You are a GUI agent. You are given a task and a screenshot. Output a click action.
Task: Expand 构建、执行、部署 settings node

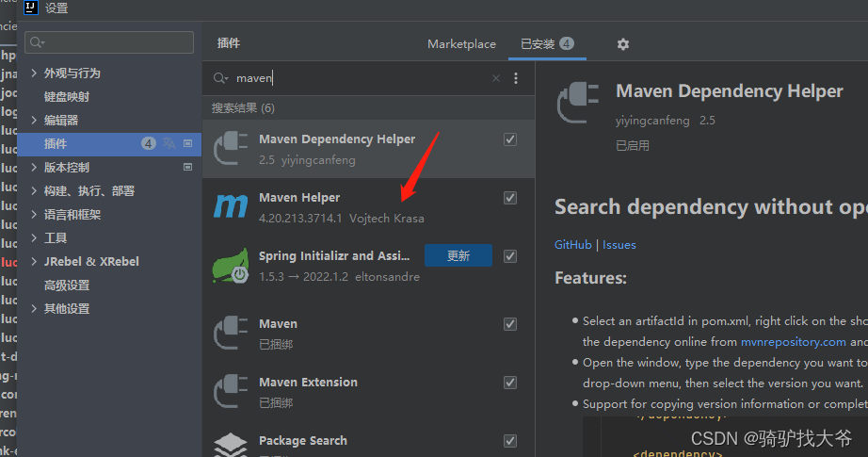coord(34,190)
